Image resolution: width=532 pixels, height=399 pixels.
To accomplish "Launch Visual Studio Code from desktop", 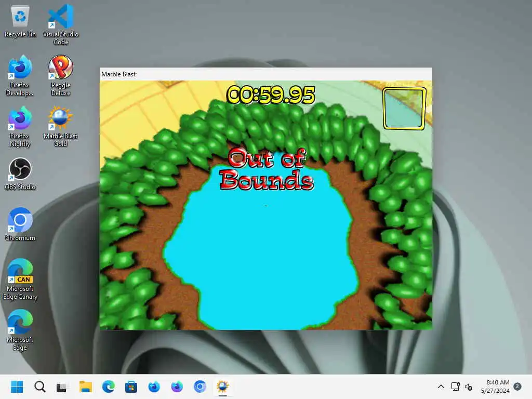I will click(x=61, y=24).
